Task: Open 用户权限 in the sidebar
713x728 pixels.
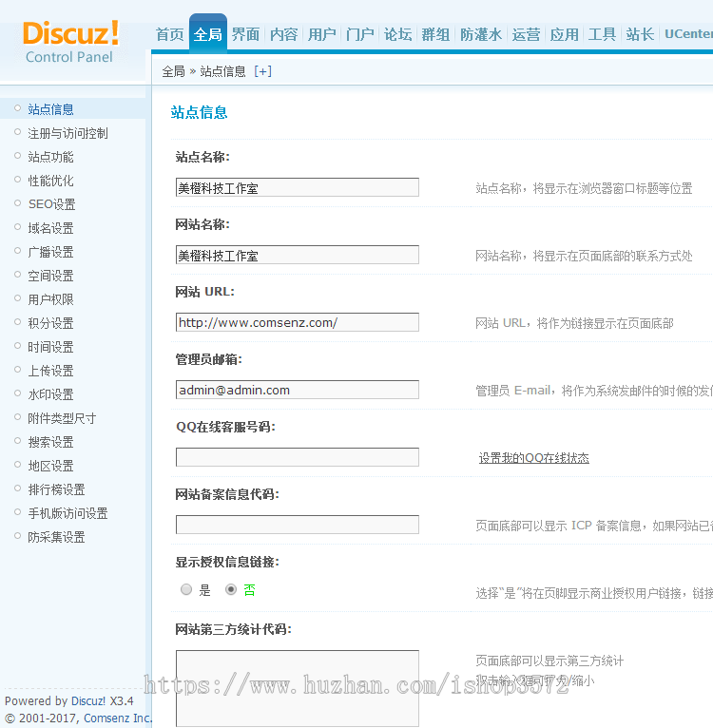Action: tap(50, 299)
